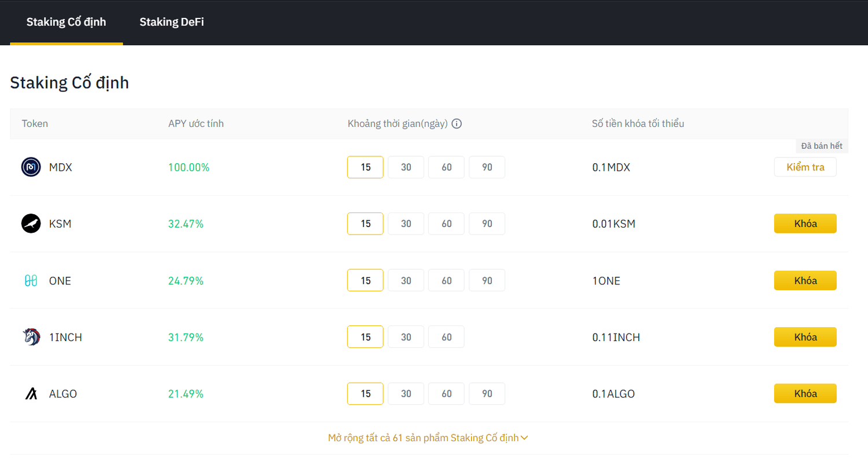The image size is (868, 458).
Task: Click the 0.11INCH minimum lock amount
Action: tap(616, 337)
